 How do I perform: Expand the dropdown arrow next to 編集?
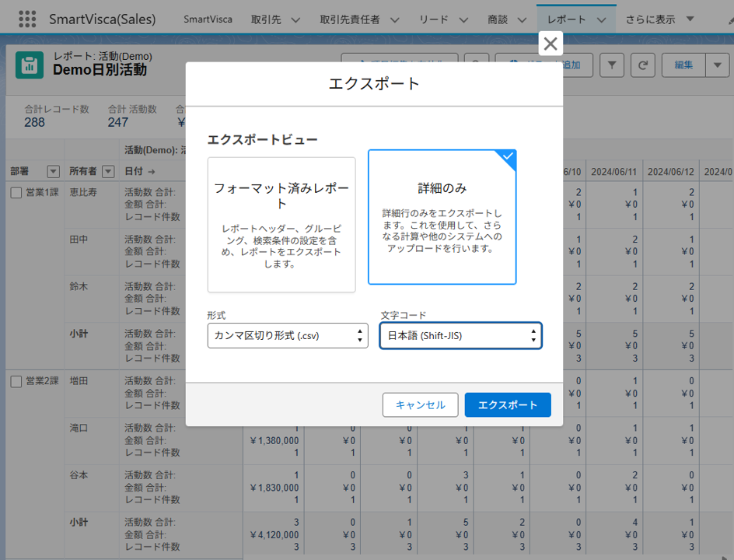click(x=717, y=65)
